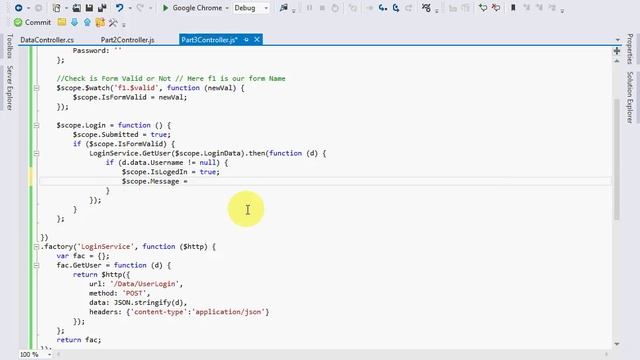Click the scroll up arrow of editor

[x=617, y=61]
